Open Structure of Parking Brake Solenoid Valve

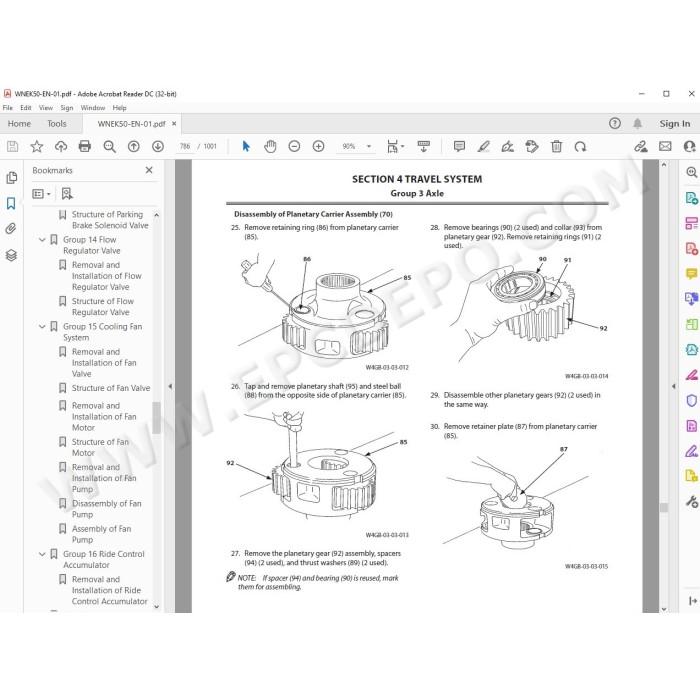110,220
